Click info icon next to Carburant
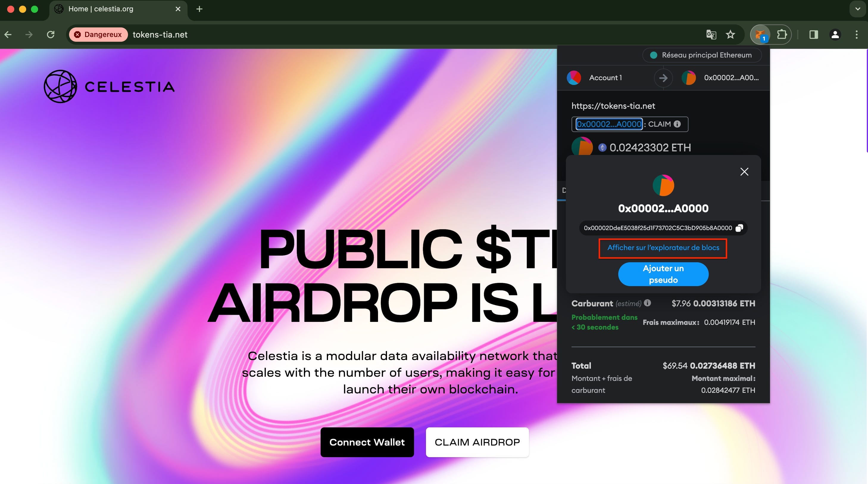 (x=647, y=303)
